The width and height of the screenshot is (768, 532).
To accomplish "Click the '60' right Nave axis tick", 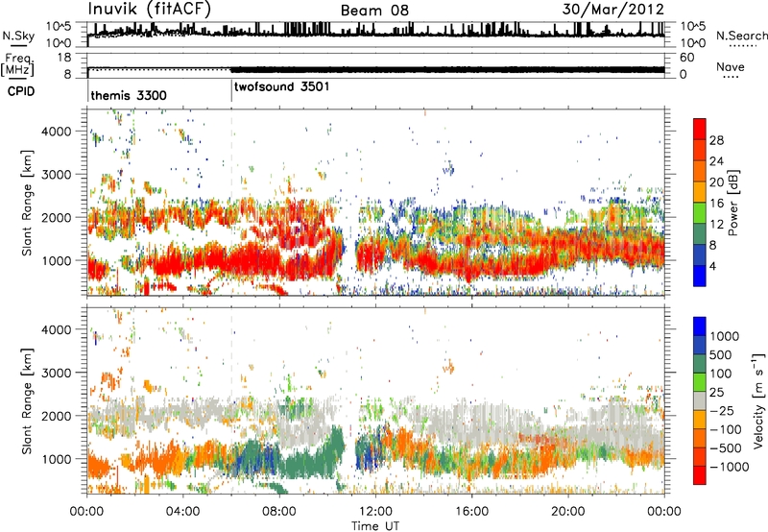I will point(686,58).
